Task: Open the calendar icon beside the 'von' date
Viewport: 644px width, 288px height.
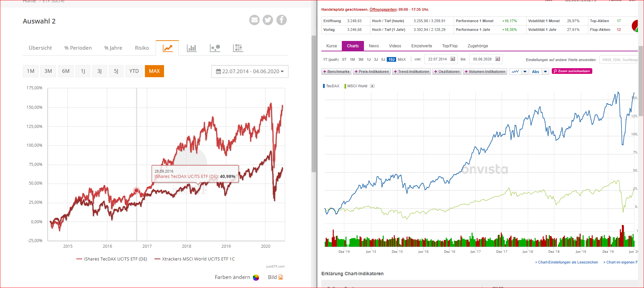Action: [x=453, y=59]
